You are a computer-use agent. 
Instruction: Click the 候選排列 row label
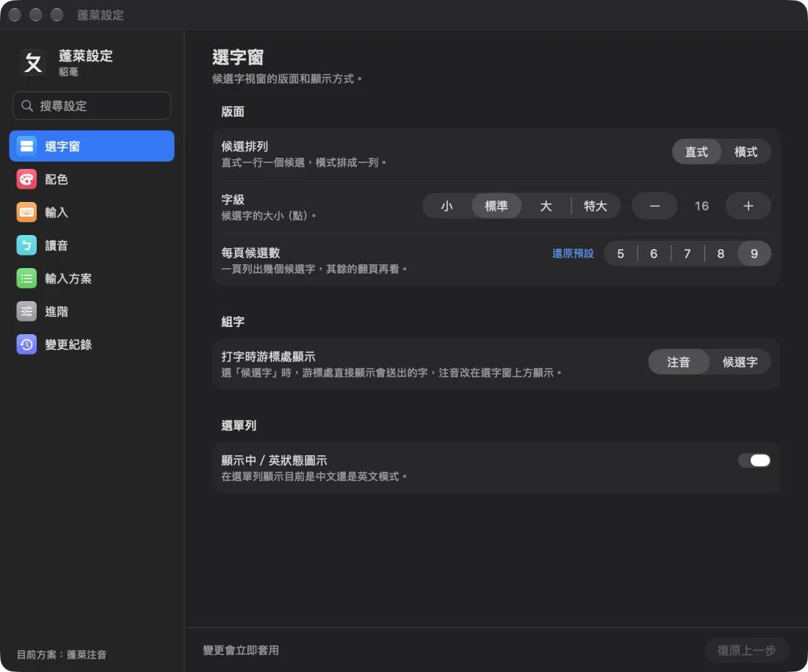(245, 146)
